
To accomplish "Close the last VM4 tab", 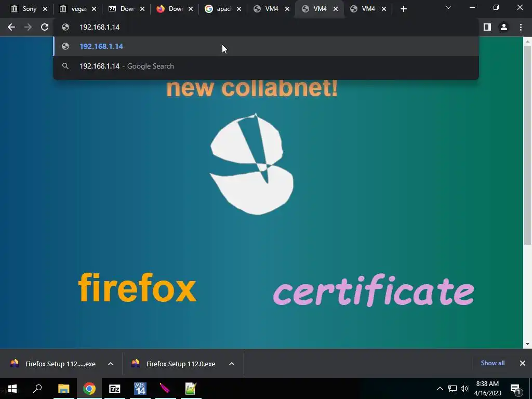I will pos(384,9).
